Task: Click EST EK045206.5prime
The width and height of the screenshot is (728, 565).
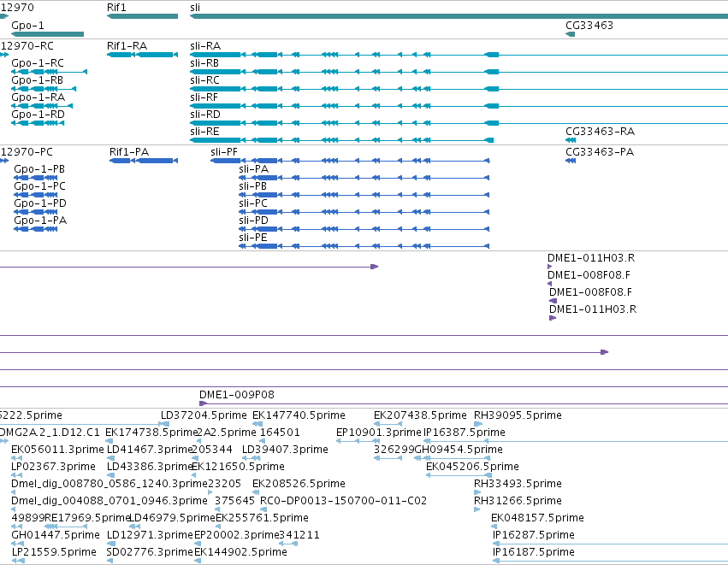Action: tap(472, 467)
